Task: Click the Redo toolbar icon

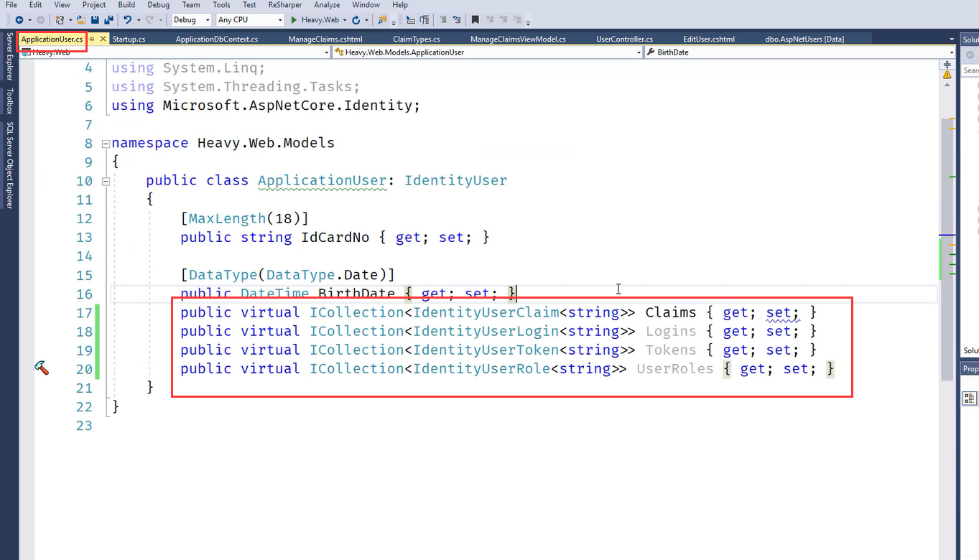Action: pyautogui.click(x=150, y=20)
